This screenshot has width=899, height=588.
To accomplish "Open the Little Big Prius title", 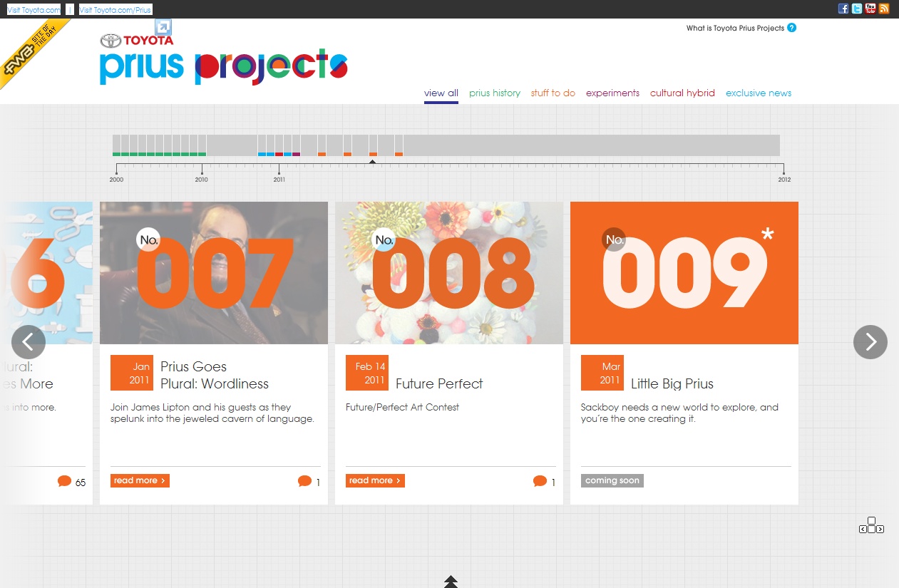I will [672, 383].
